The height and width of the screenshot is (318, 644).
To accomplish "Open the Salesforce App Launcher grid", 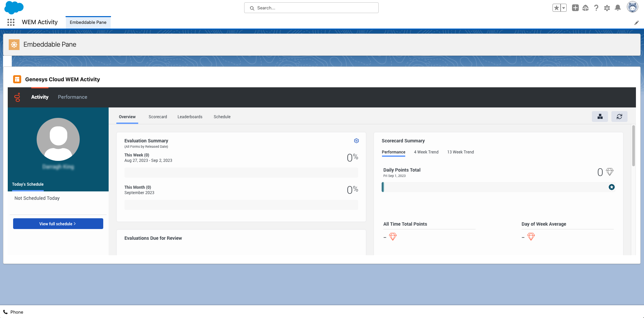I will tap(11, 22).
